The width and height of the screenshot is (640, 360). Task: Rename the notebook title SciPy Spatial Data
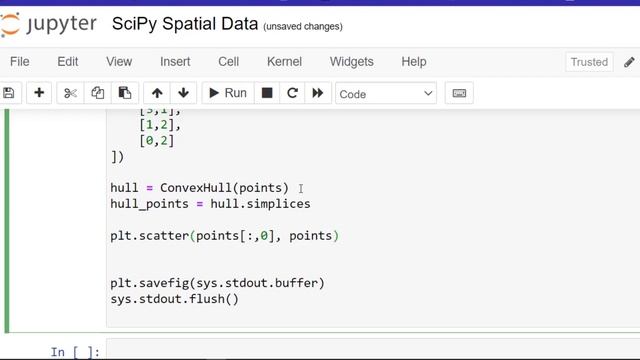coord(185,24)
